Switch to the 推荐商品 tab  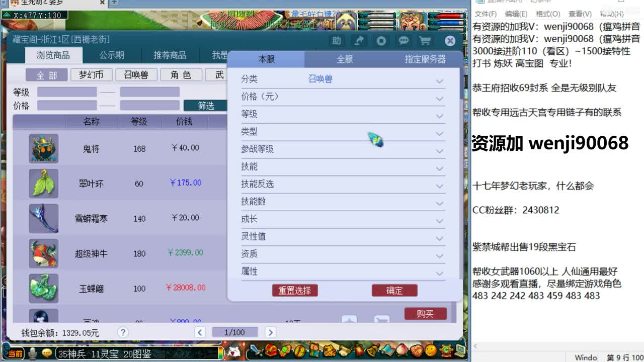pyautogui.click(x=170, y=55)
